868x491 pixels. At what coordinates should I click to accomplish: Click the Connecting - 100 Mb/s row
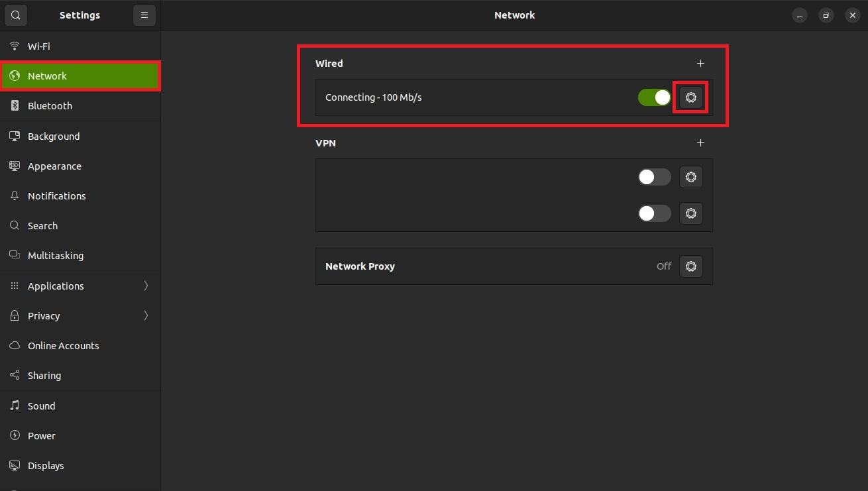click(464, 97)
